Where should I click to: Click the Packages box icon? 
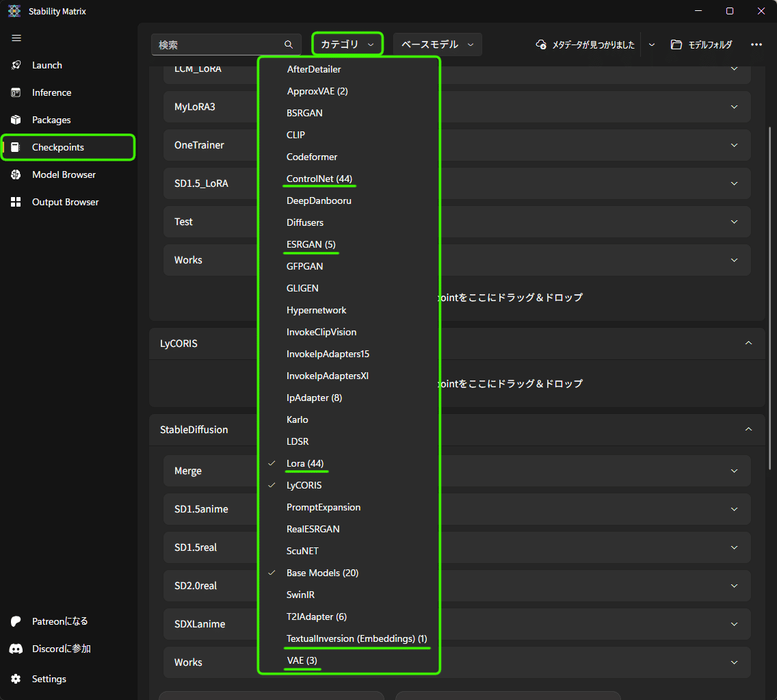[x=16, y=120]
